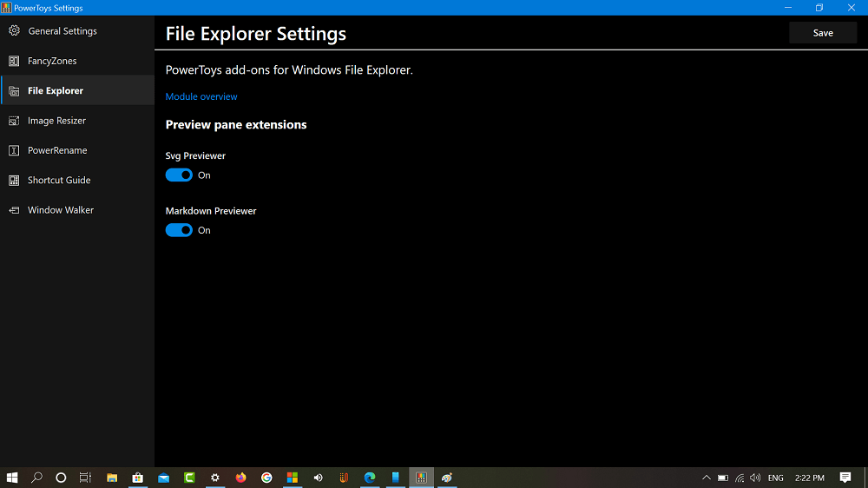
Task: Launch Microsoft Edge from taskbar
Action: pyautogui.click(x=370, y=478)
